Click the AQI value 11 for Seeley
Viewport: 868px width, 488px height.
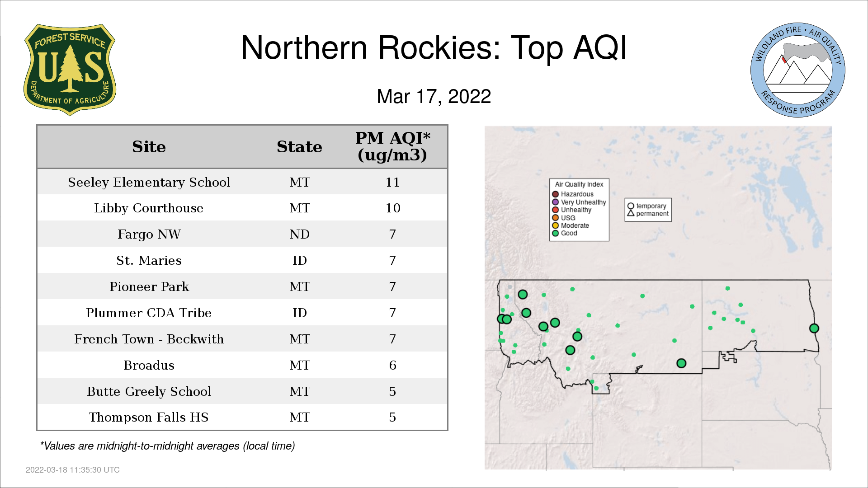coord(392,182)
